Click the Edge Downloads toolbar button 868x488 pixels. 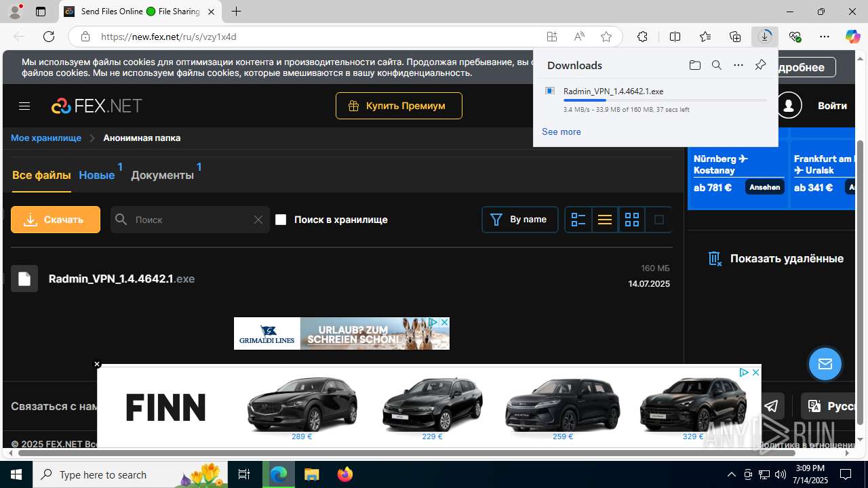pos(765,37)
